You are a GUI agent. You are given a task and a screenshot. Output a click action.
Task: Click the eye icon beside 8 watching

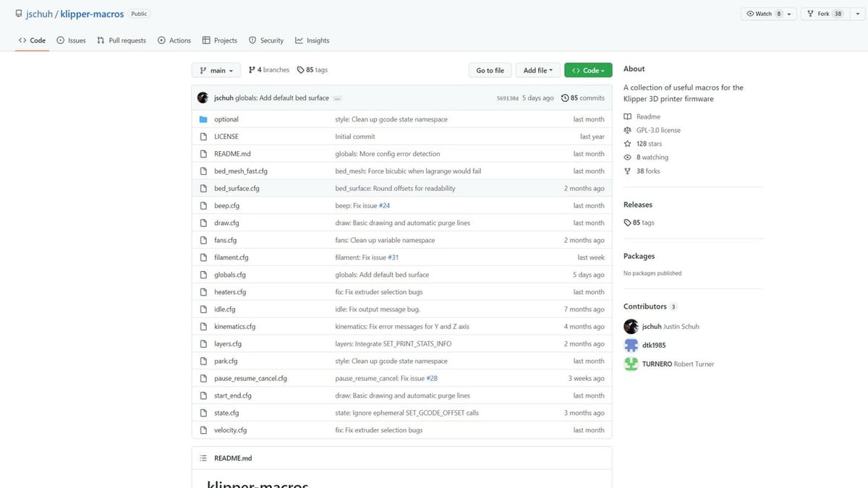627,158
